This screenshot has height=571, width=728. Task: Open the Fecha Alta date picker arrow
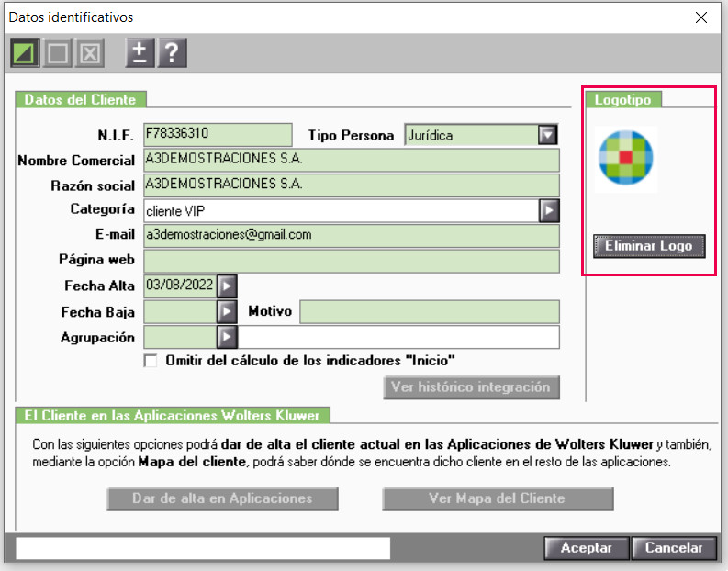[227, 286]
